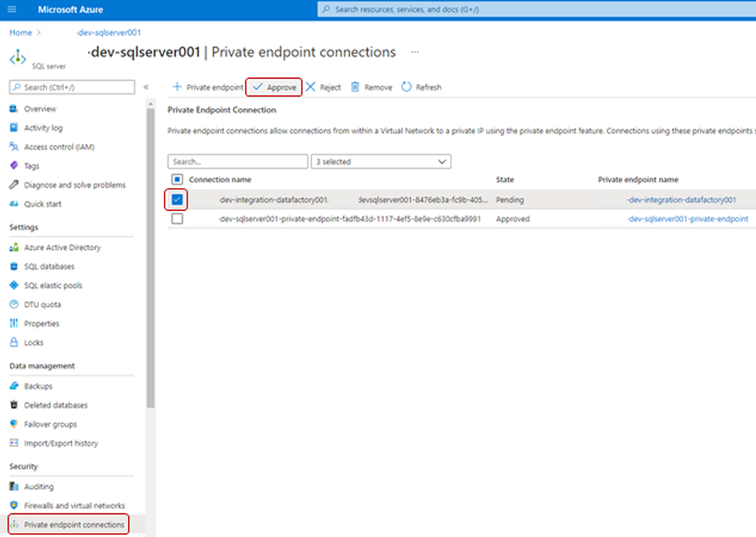
Task: Click the Quick start icon
Action: [x=14, y=204]
